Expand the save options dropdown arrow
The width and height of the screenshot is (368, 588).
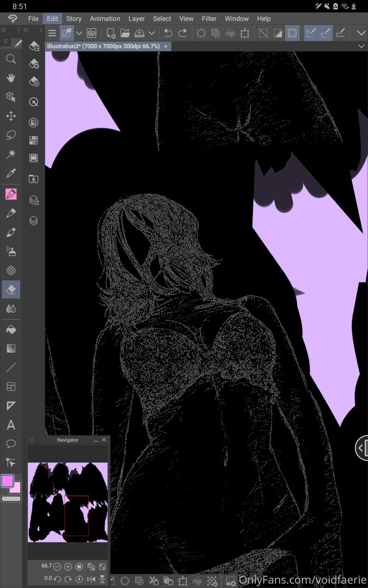152,33
